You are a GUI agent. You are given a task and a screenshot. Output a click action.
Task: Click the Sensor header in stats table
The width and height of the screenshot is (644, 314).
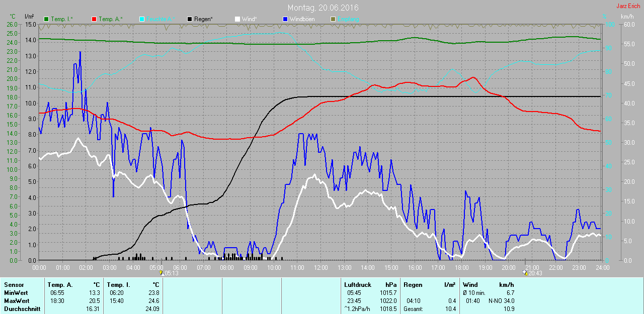tap(14, 285)
